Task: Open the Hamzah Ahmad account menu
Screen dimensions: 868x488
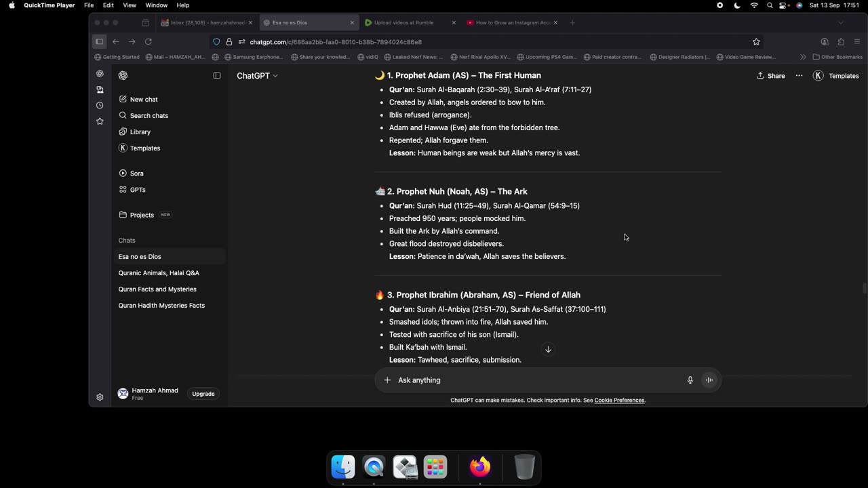Action: pyautogui.click(x=149, y=394)
